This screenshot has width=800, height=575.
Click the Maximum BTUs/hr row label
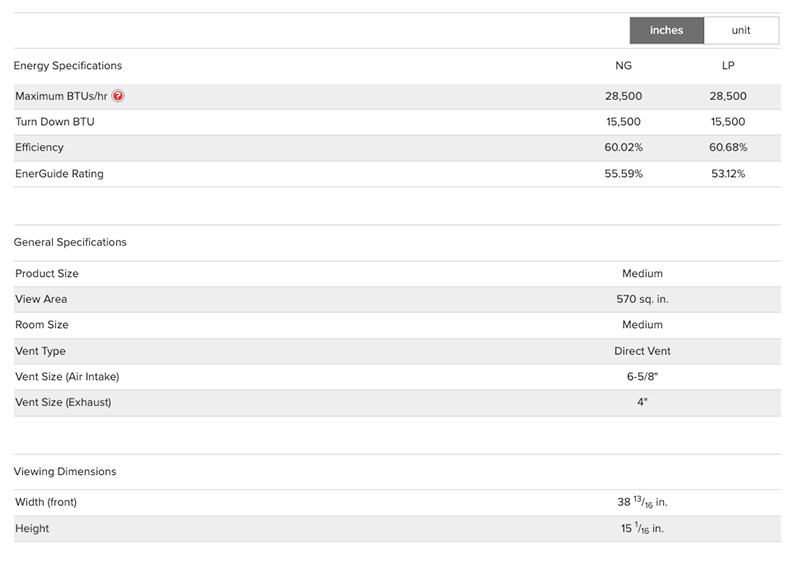click(x=61, y=96)
